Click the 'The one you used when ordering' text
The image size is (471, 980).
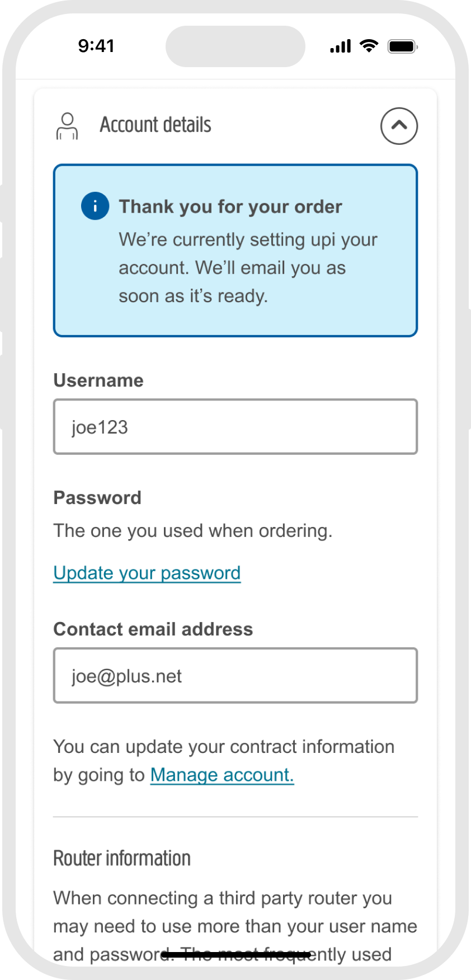(x=193, y=531)
